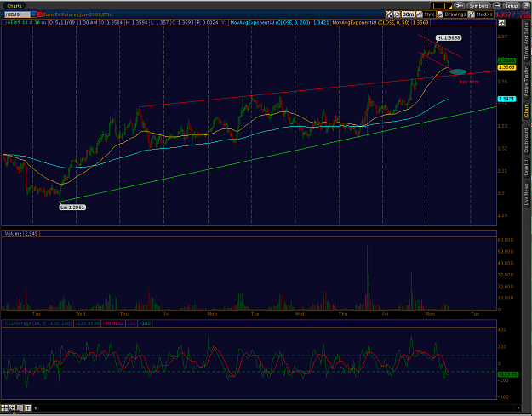The image size is (532, 416).
Task: Open the Dashboard side tab
Action: pos(527,140)
